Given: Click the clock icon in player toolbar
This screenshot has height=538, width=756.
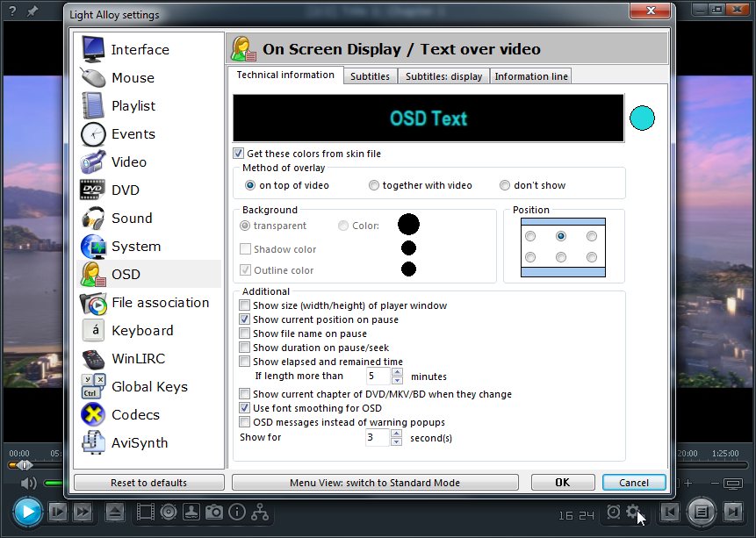Looking at the screenshot, I should (x=613, y=512).
